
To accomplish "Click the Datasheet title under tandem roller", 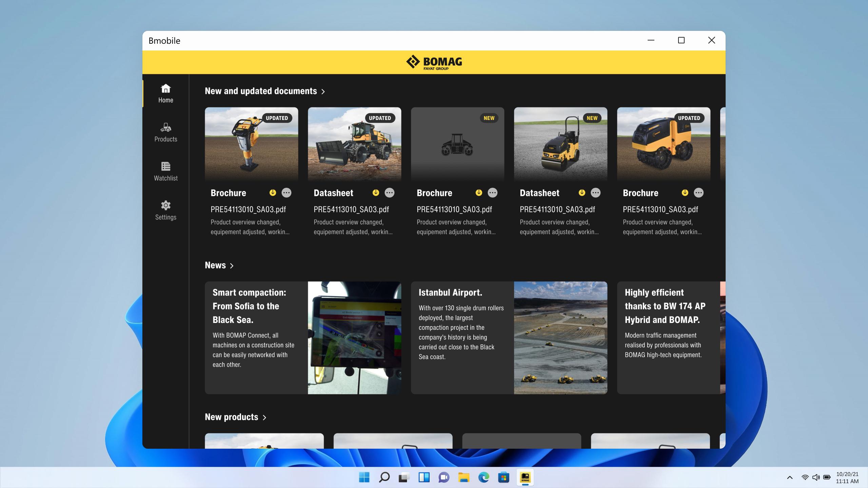I will pos(539,193).
